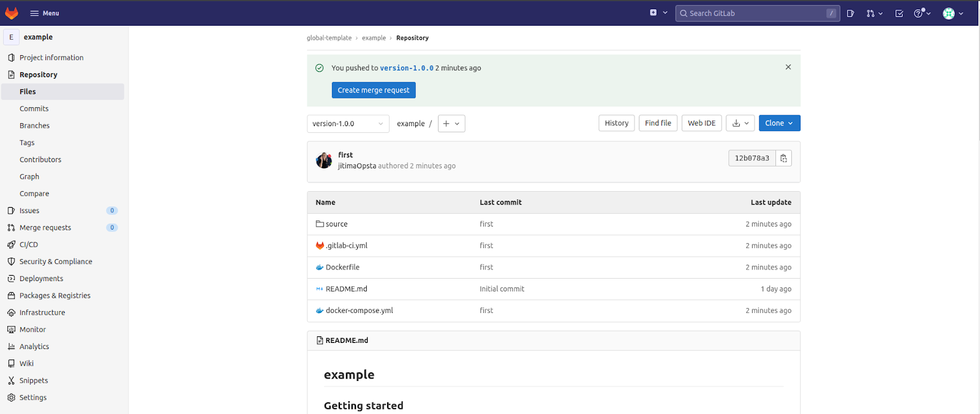Open the user avatar menu

(953, 13)
